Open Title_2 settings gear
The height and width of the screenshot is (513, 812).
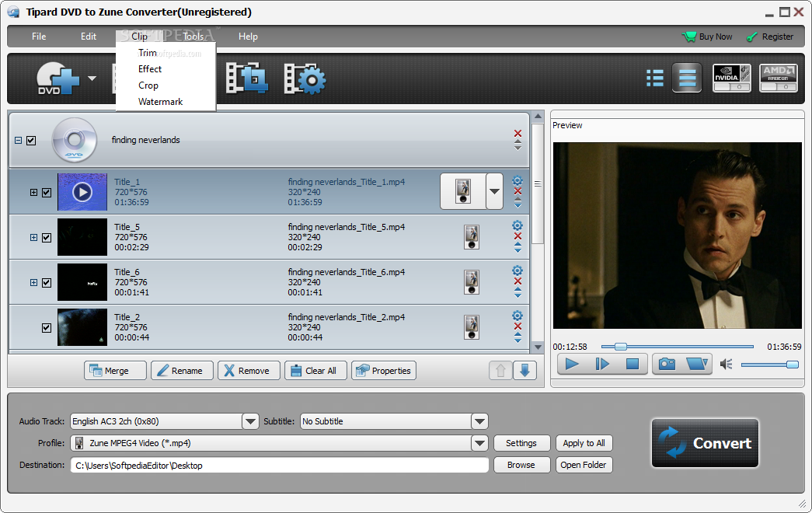tap(518, 316)
